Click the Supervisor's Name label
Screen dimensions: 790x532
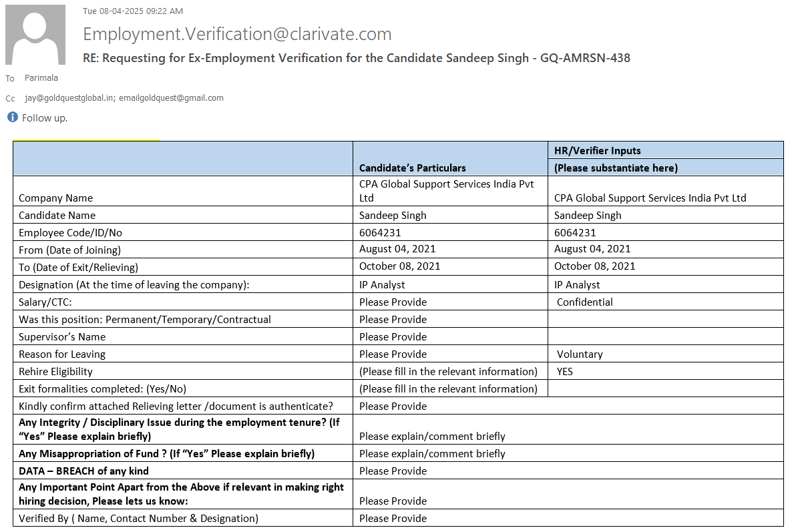coord(62,336)
